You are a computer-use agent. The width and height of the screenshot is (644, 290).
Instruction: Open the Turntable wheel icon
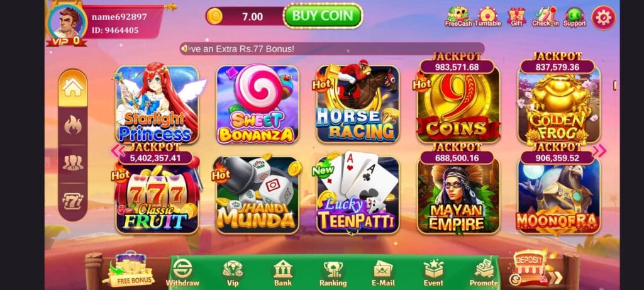[487, 17]
